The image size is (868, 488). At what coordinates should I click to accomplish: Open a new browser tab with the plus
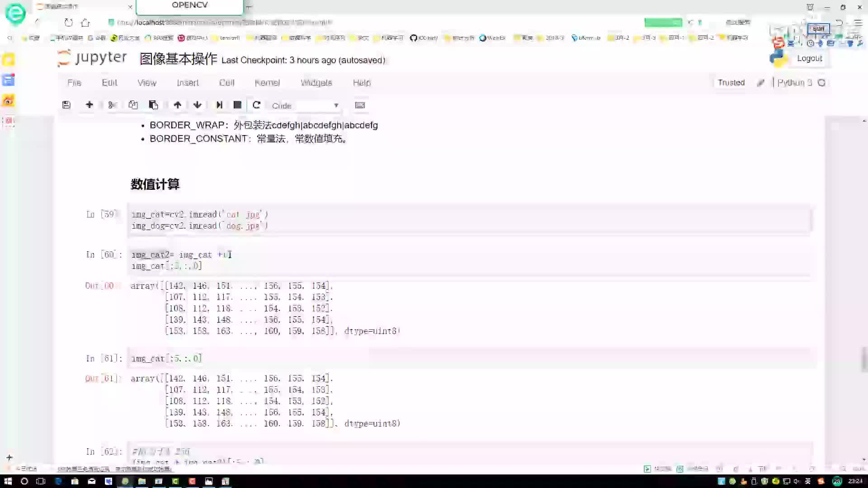coord(249,7)
